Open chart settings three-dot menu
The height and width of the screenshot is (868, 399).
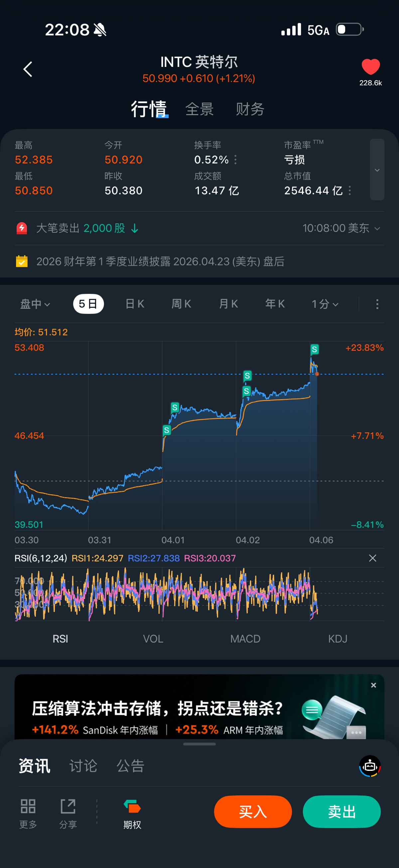(377, 304)
